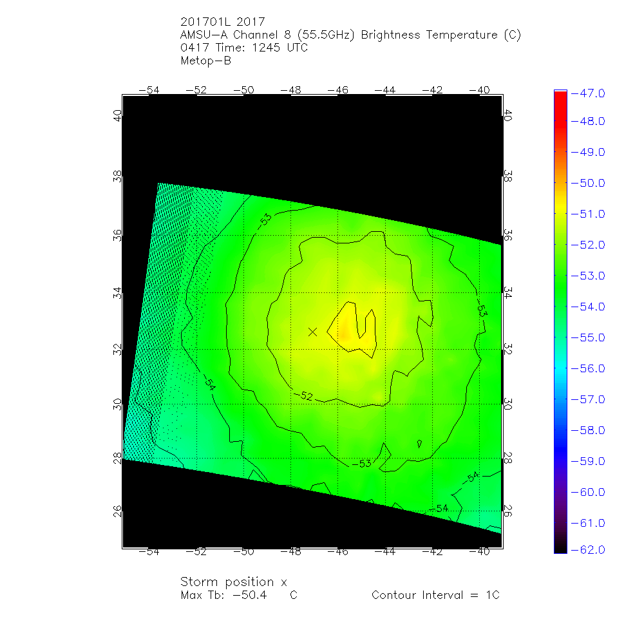The width and height of the screenshot is (644, 644).
Task: Click the -46 longitude label on top axis
Action: (x=337, y=90)
